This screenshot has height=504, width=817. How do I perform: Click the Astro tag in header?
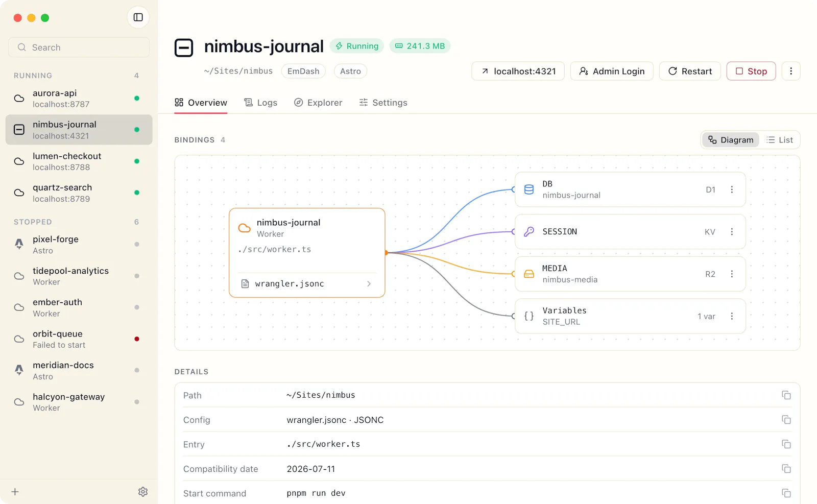pyautogui.click(x=350, y=71)
